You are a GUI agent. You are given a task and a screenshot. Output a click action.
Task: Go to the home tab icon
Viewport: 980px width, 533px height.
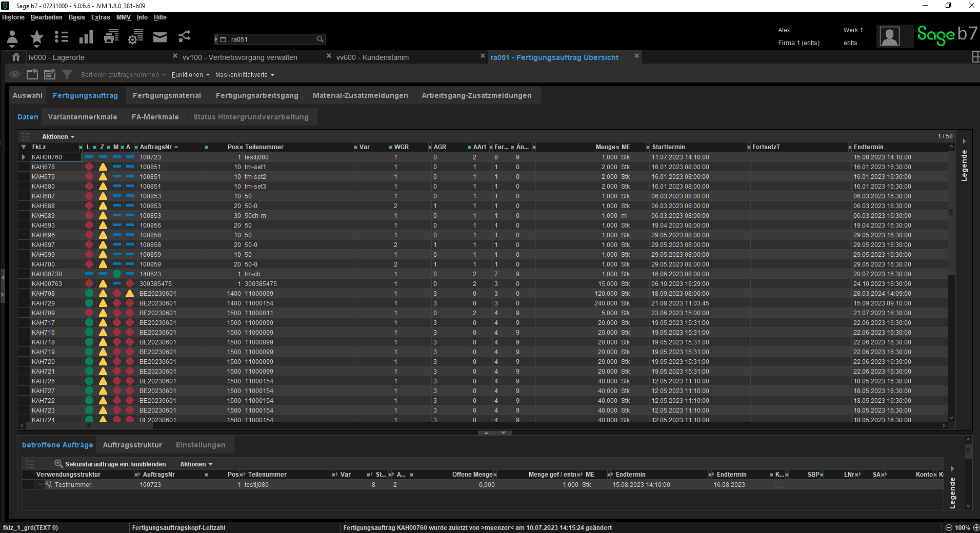point(16,57)
